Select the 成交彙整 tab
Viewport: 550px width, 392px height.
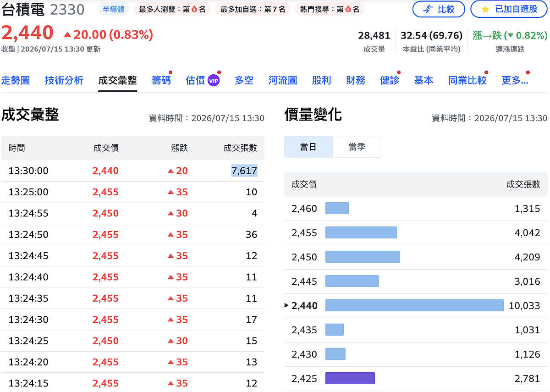(x=117, y=81)
